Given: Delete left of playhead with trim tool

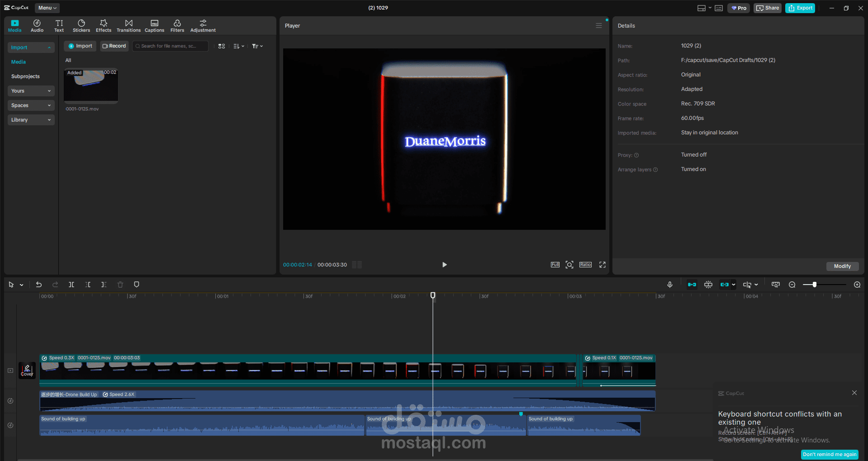Looking at the screenshot, I should 88,285.
